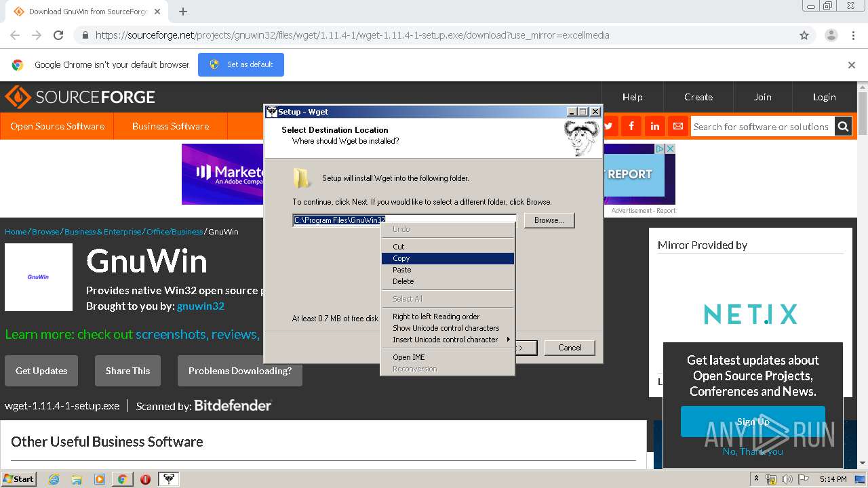Click No, Thank you link

[753, 451]
